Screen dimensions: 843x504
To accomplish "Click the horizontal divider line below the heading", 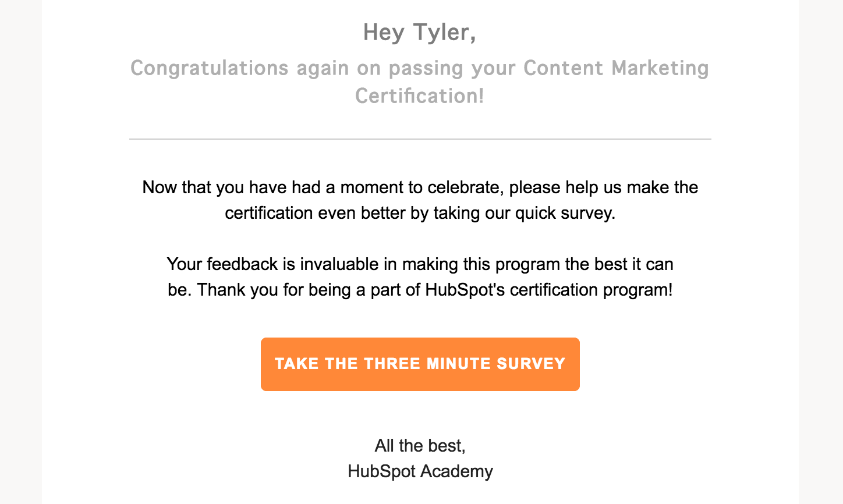I will point(420,139).
